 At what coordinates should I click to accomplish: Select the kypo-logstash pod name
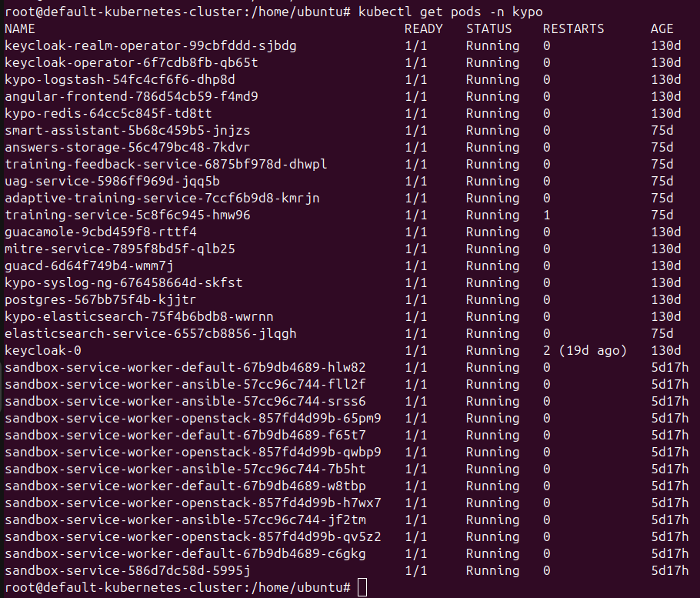point(119,80)
